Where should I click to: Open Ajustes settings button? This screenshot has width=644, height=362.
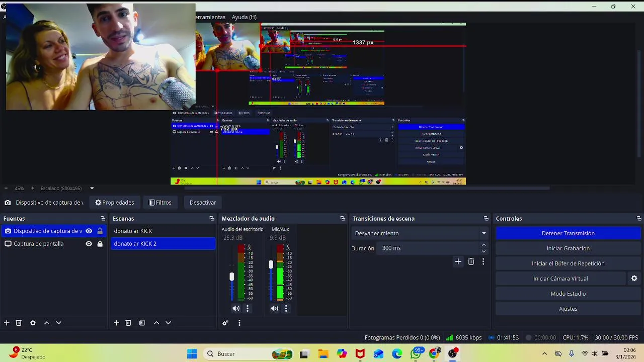click(x=568, y=309)
